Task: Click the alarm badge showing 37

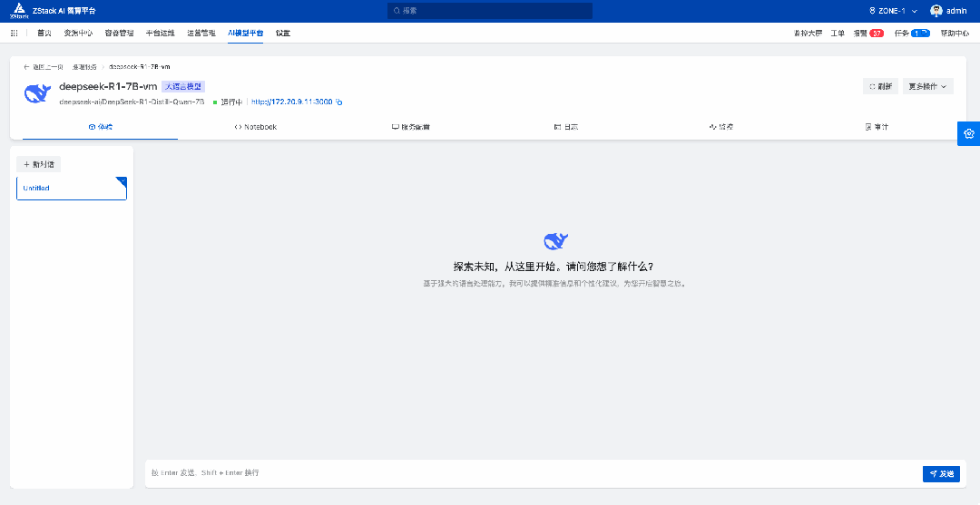Action: (x=877, y=33)
